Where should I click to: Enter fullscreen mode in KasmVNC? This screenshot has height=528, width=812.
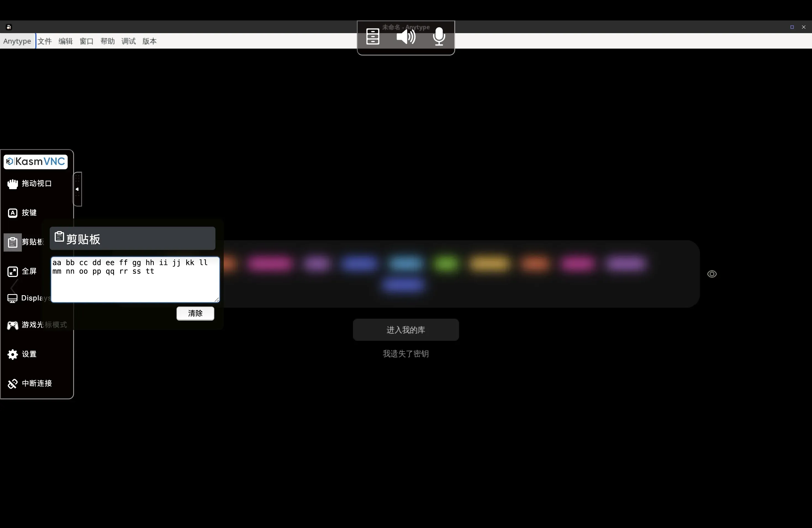pyautogui.click(x=13, y=271)
